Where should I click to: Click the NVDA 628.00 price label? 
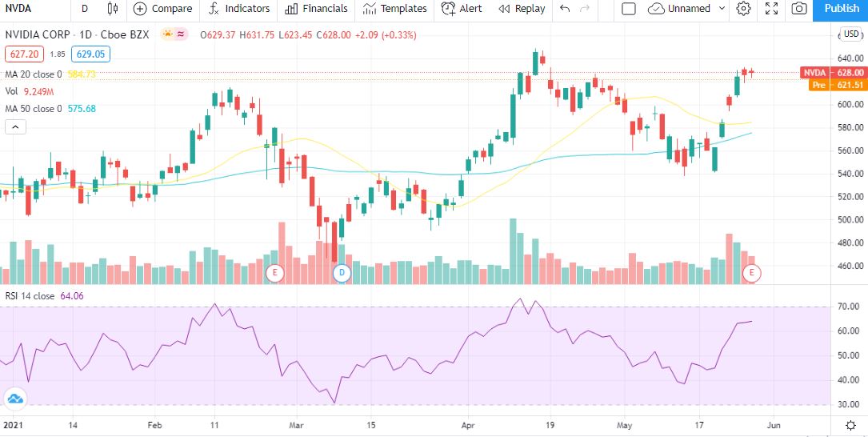point(833,73)
